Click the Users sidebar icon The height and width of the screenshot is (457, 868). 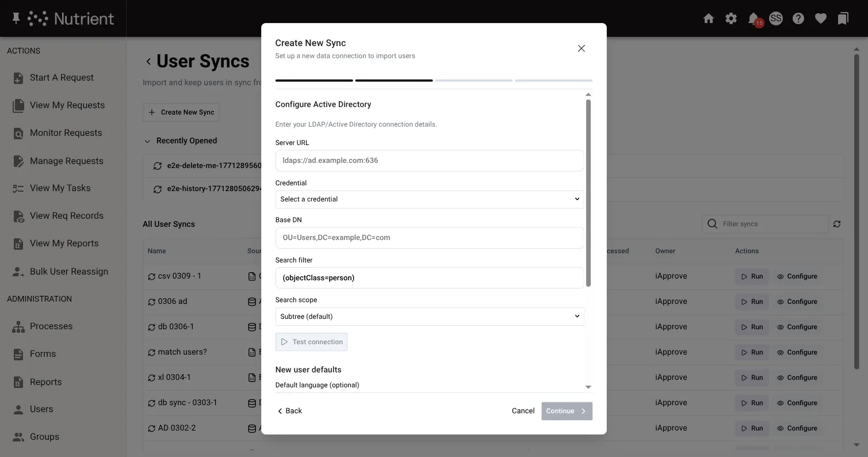(x=18, y=409)
